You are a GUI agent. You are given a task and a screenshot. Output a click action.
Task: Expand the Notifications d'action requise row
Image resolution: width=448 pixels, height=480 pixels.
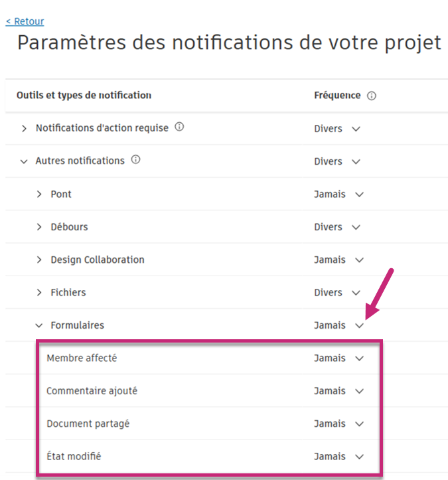point(25,128)
